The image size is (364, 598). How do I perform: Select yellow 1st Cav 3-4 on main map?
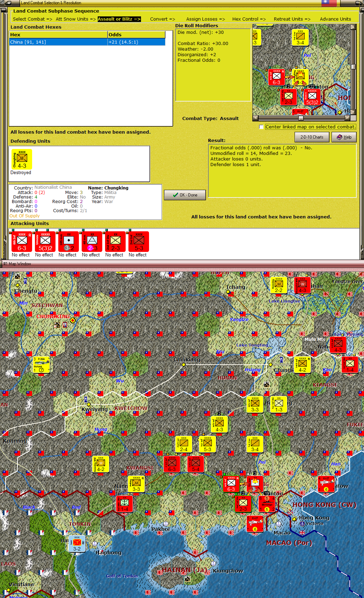255,444
